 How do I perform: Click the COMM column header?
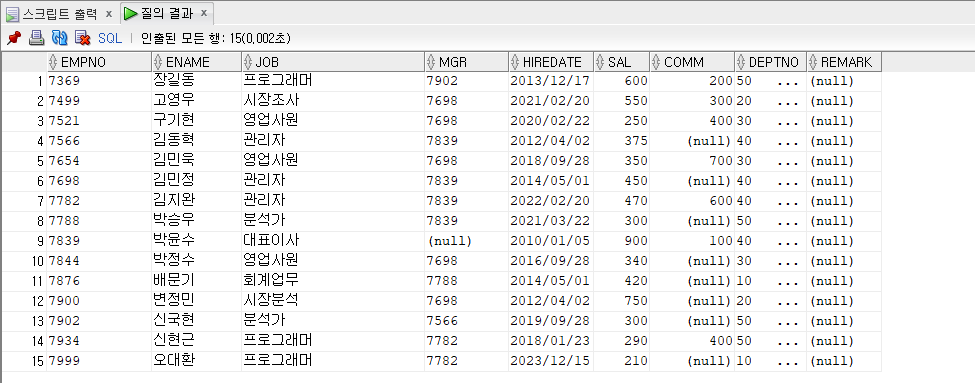tap(692, 62)
